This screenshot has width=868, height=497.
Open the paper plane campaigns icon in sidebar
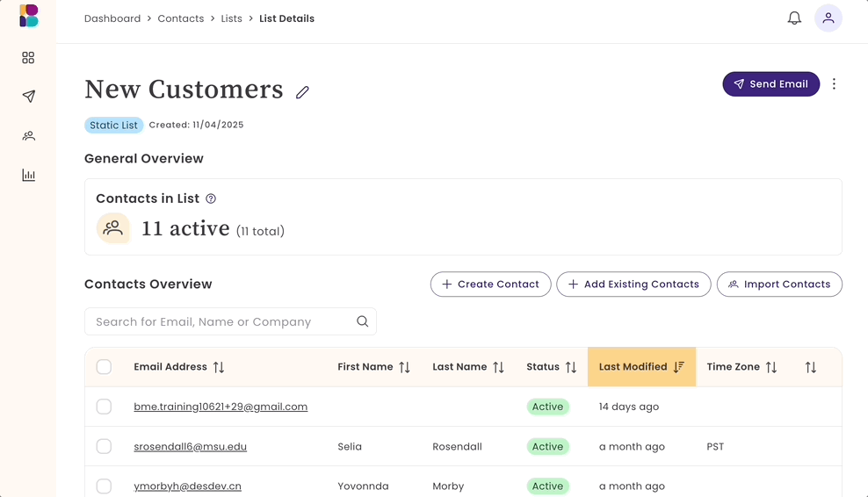28,97
